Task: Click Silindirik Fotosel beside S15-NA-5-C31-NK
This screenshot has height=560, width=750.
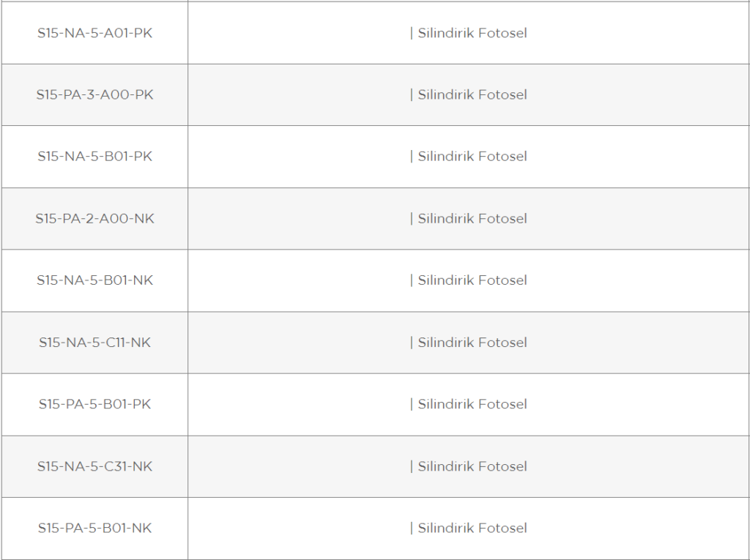Action: (x=472, y=466)
